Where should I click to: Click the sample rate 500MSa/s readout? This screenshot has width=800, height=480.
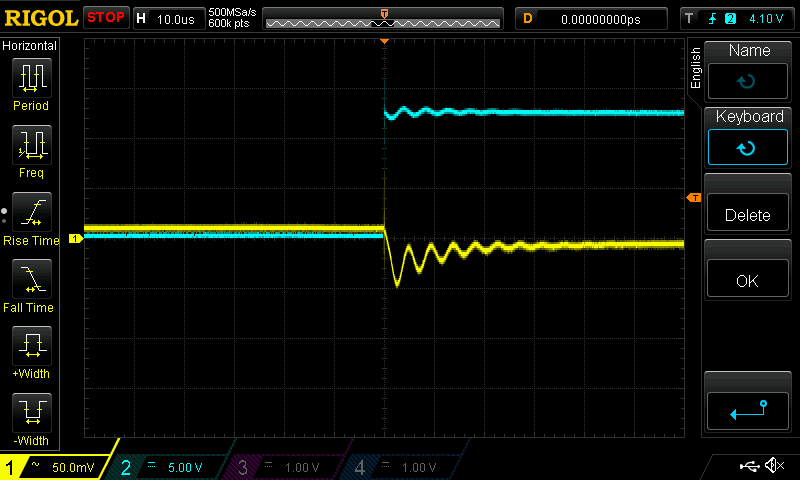tap(232, 12)
